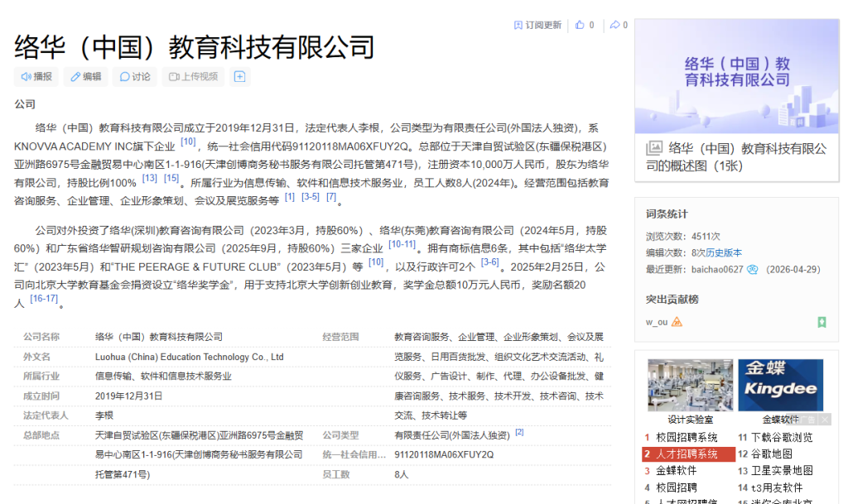848x504 pixels.
Task: Open the 谷歌地图 ad link
Action: 772,454
